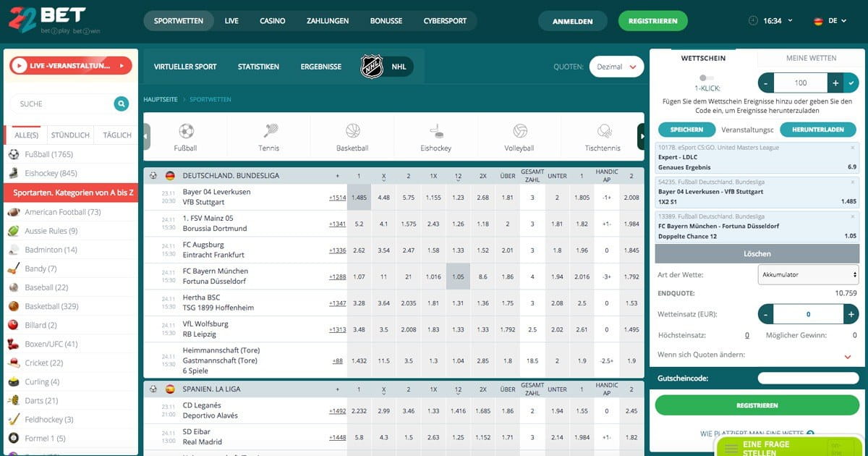Open the Quoten format dropdown showing Dezimal

pyautogui.click(x=616, y=67)
